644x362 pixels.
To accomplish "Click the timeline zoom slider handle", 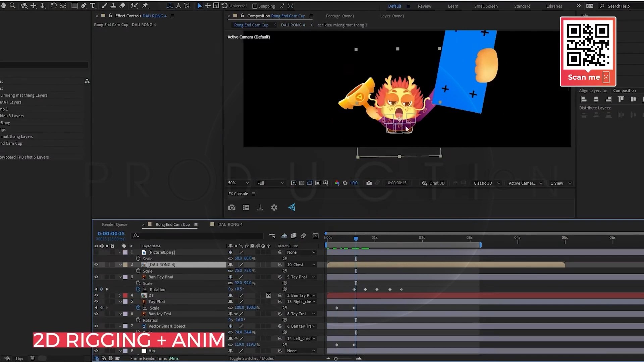I will point(336,359).
